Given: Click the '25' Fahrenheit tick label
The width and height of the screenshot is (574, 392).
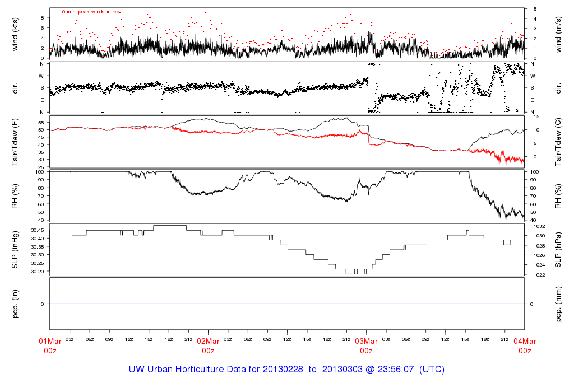Looking at the screenshot, I should pos(40,167).
